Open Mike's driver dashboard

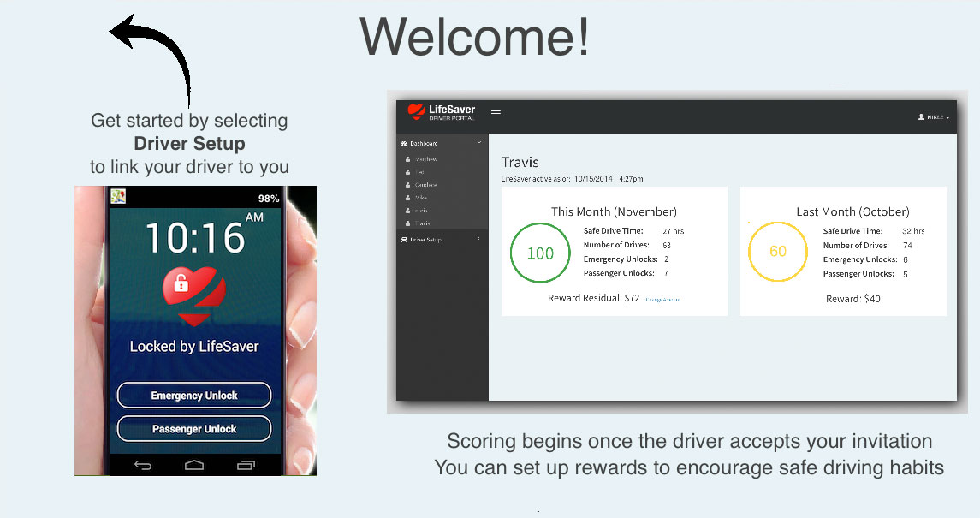[x=421, y=198]
